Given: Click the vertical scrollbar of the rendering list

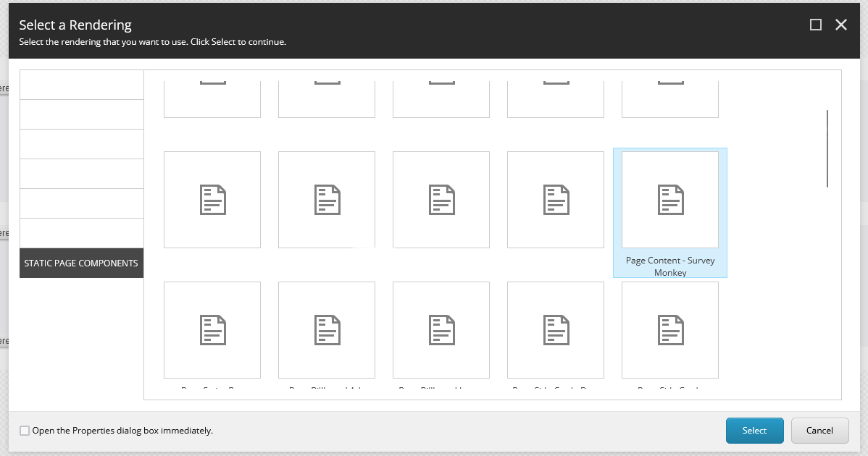Looking at the screenshot, I should [827, 148].
